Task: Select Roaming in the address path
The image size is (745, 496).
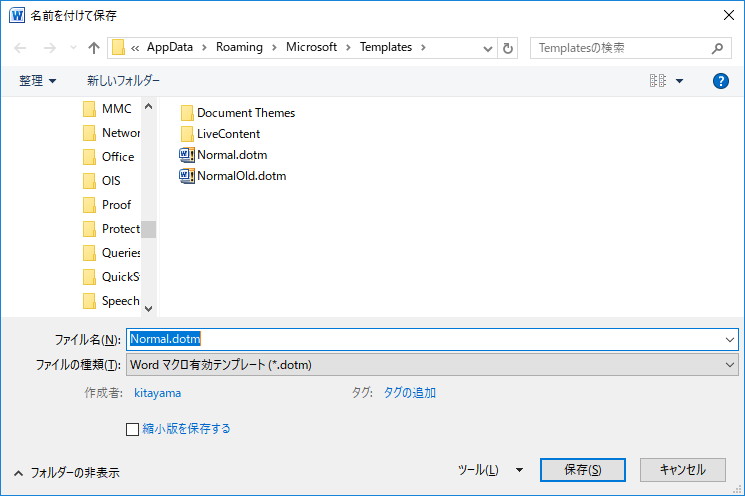Action: [239, 47]
